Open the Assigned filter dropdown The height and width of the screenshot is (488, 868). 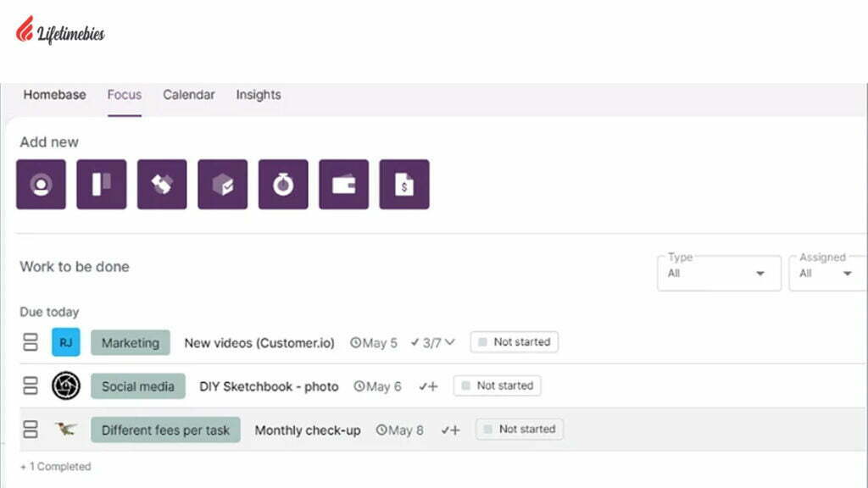tap(828, 274)
